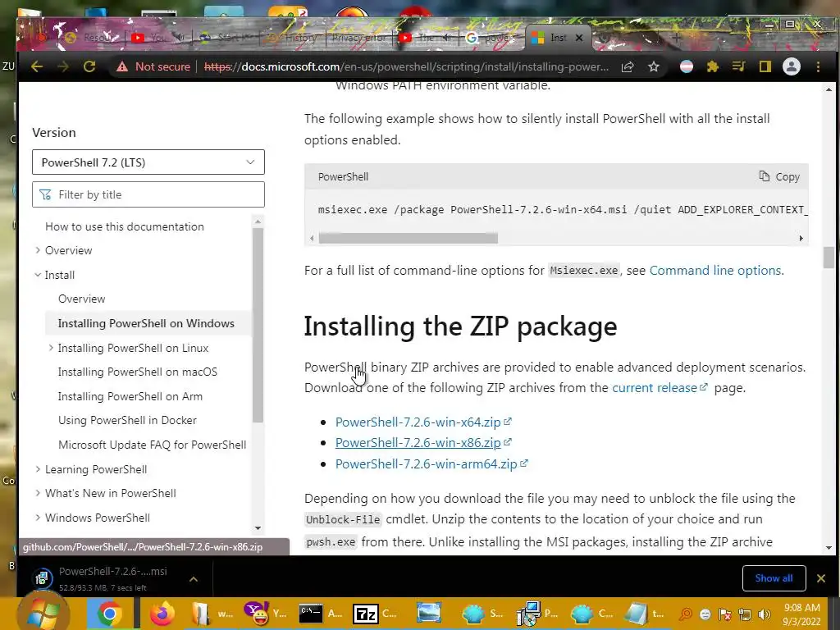Click the code block horizontal scrollbar thumb
840x630 pixels.
pos(409,238)
